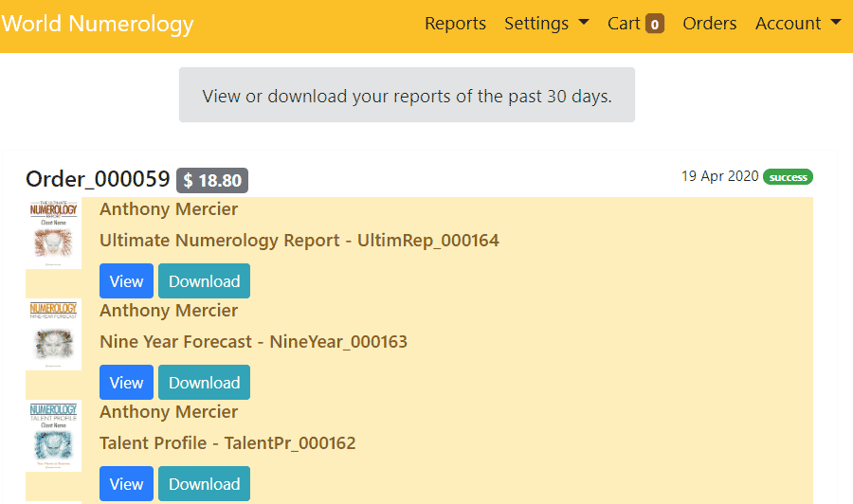
Task: Open the Orders page
Action: click(709, 24)
